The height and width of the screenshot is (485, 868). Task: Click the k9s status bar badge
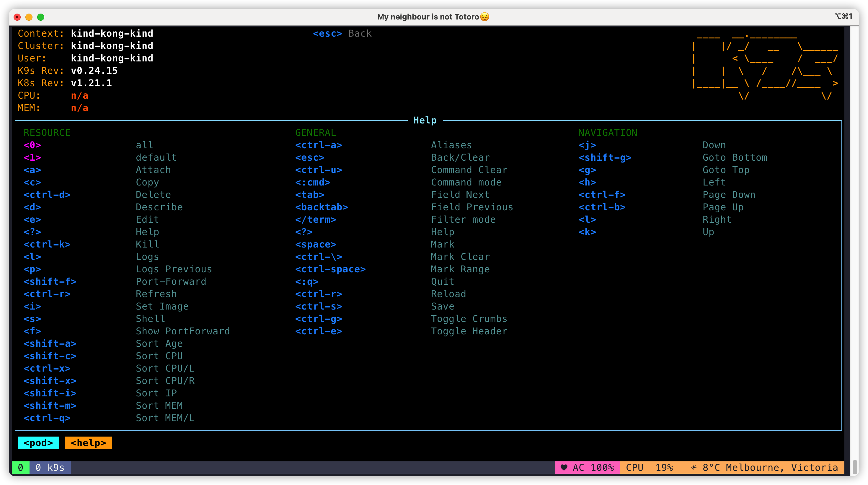click(x=50, y=468)
